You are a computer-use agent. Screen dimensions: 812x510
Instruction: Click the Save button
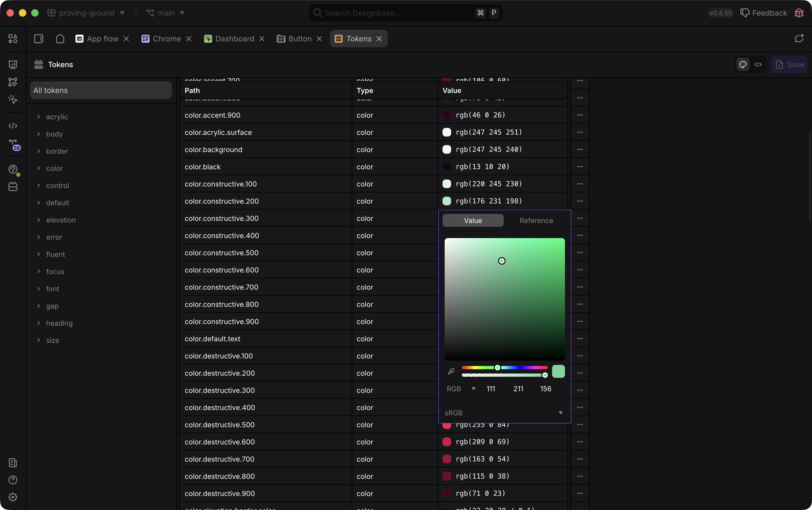tap(789, 64)
